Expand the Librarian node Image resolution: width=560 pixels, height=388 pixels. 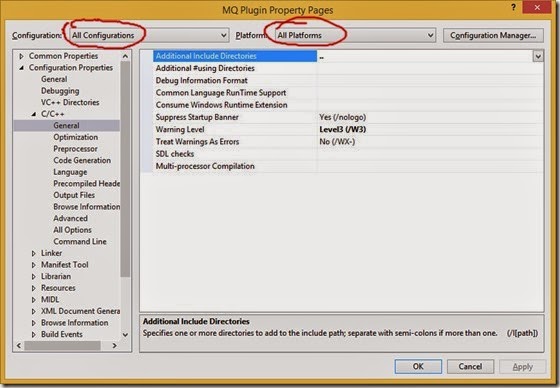click(x=34, y=276)
